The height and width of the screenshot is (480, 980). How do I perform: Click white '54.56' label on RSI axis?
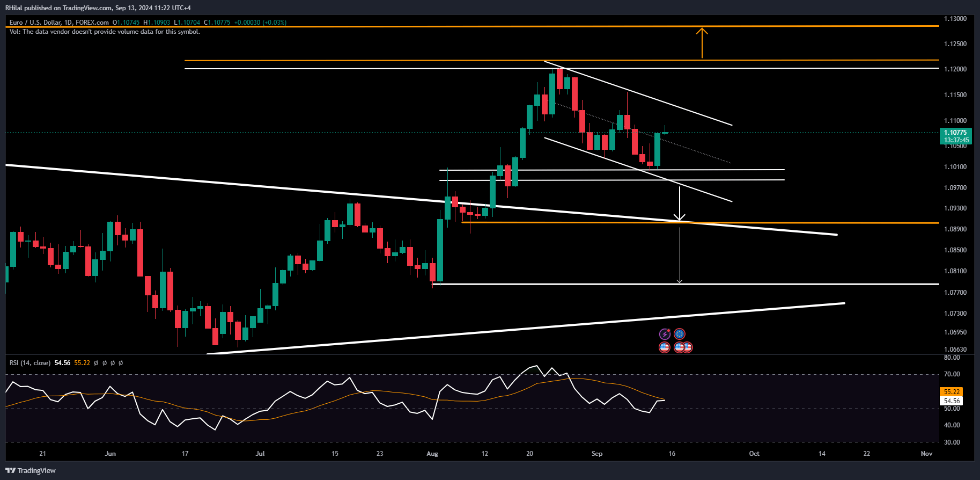pos(952,401)
